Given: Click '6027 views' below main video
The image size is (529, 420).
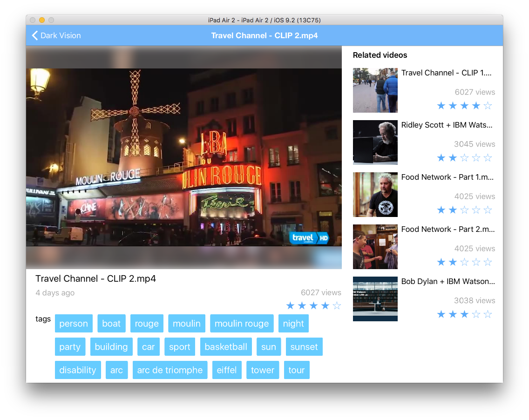Looking at the screenshot, I should tap(321, 292).
